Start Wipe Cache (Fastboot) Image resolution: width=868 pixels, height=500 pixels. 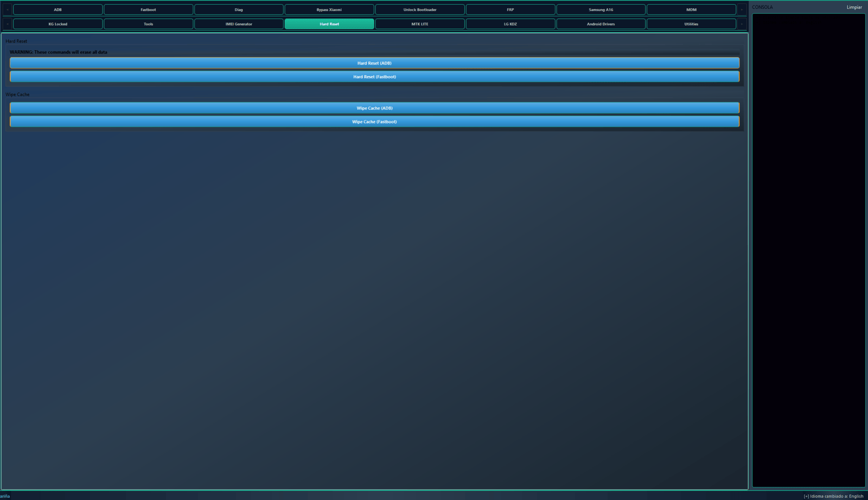pos(374,122)
